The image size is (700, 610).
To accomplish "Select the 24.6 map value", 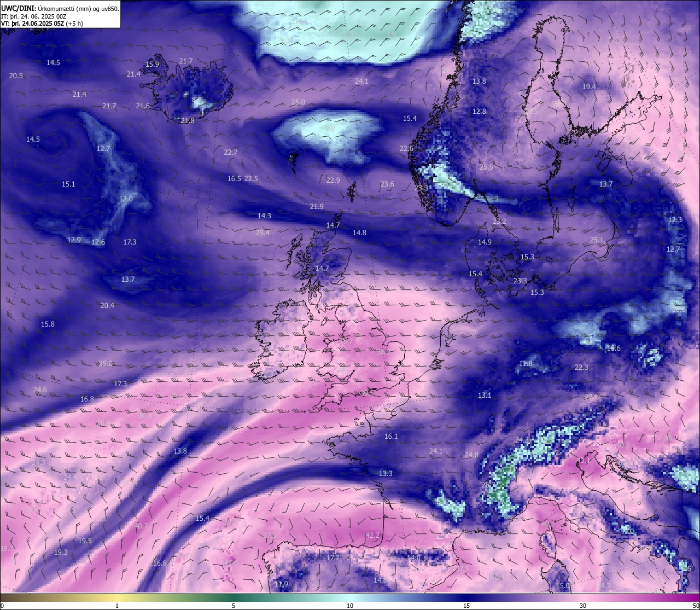I will tap(40, 390).
